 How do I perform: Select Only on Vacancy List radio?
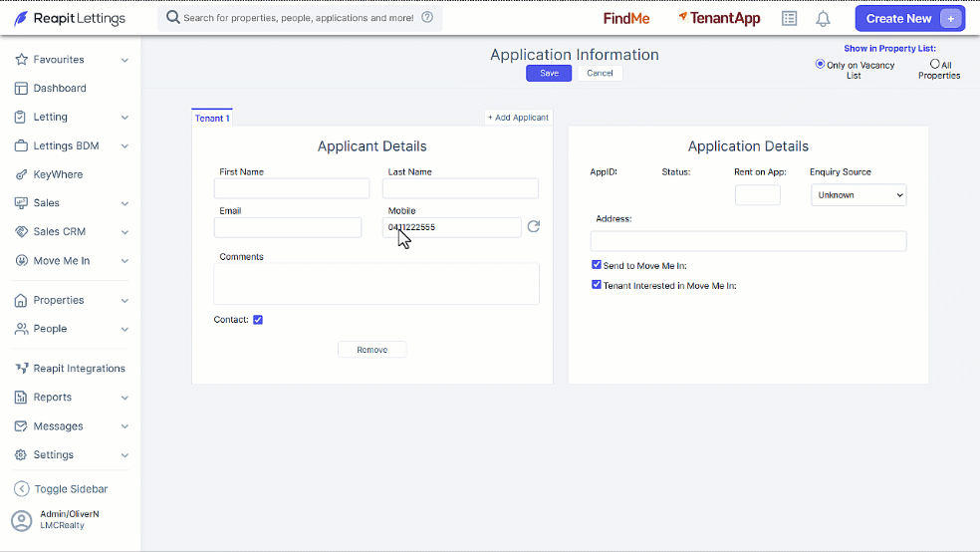click(820, 64)
